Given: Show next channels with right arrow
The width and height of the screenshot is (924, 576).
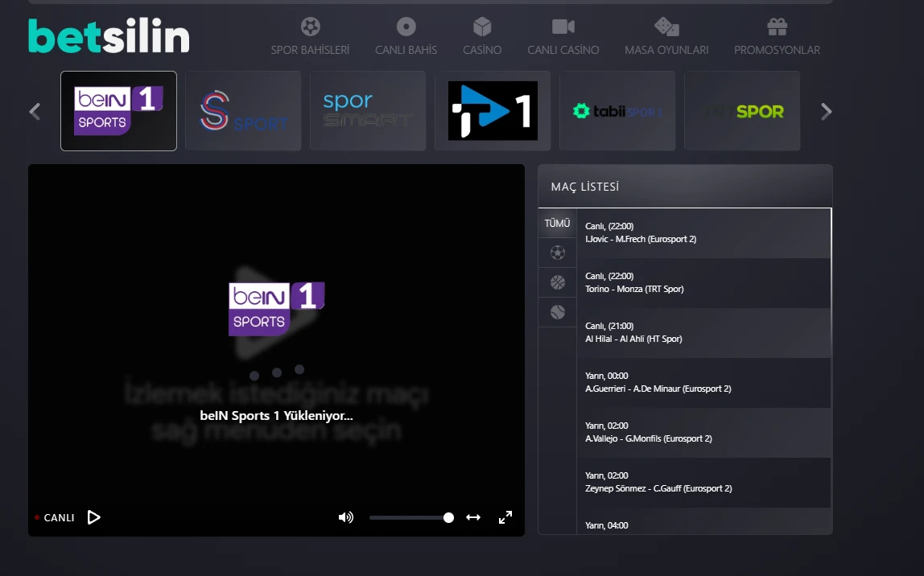Looking at the screenshot, I should click(x=826, y=111).
